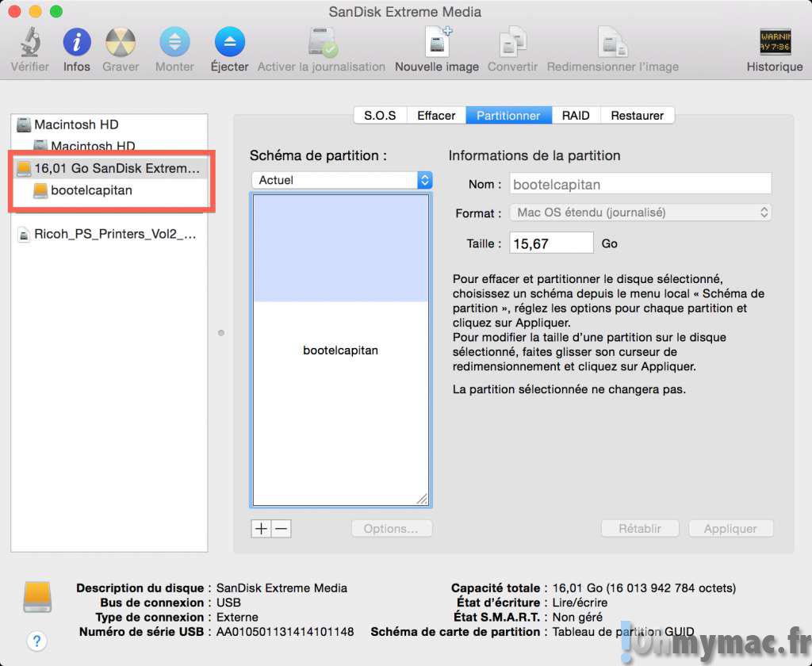
Task: Open the Historique log icon
Action: coord(774,42)
